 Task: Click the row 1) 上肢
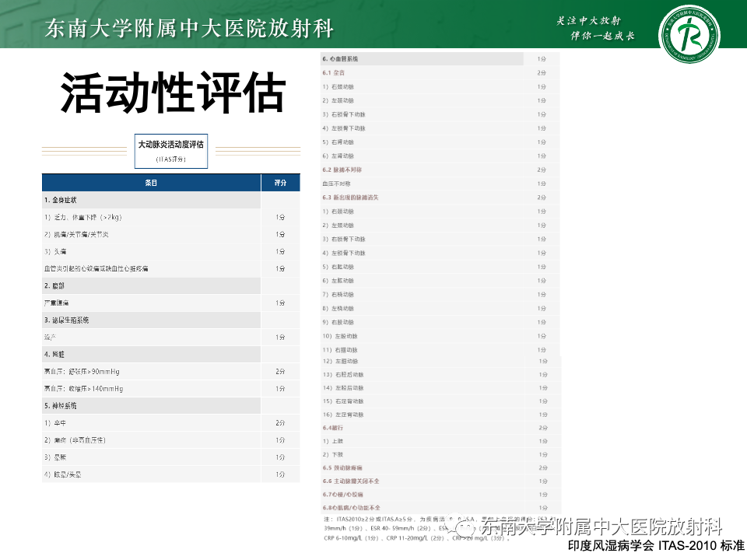(440, 441)
